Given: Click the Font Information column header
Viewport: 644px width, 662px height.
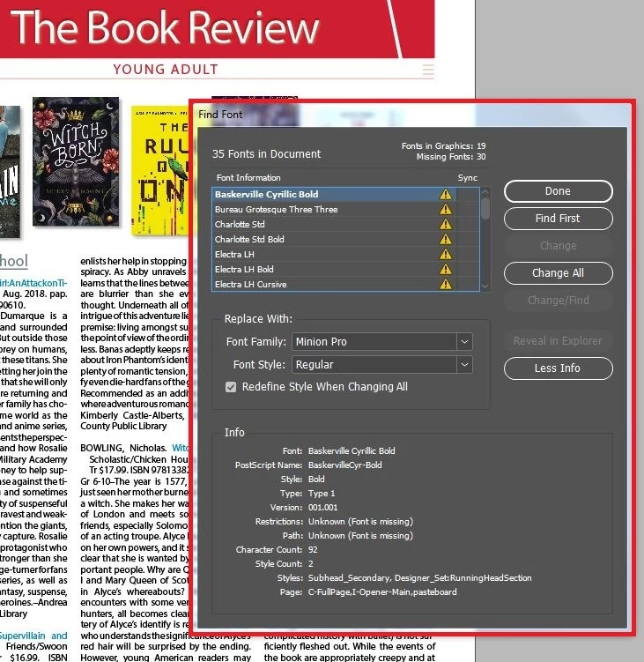Looking at the screenshot, I should click(x=248, y=178).
